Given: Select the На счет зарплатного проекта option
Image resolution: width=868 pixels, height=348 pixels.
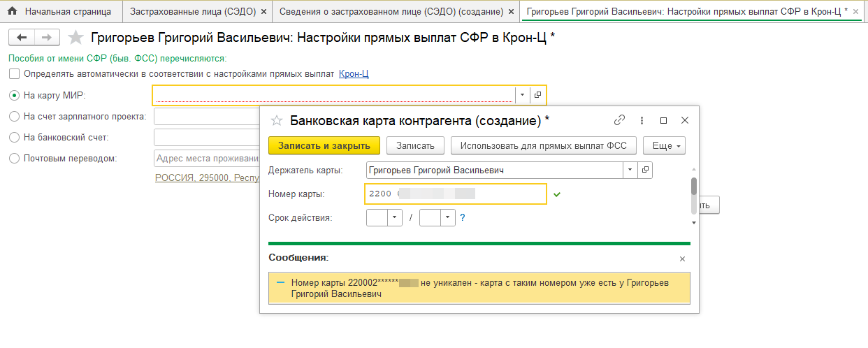Looking at the screenshot, I should tap(14, 116).
